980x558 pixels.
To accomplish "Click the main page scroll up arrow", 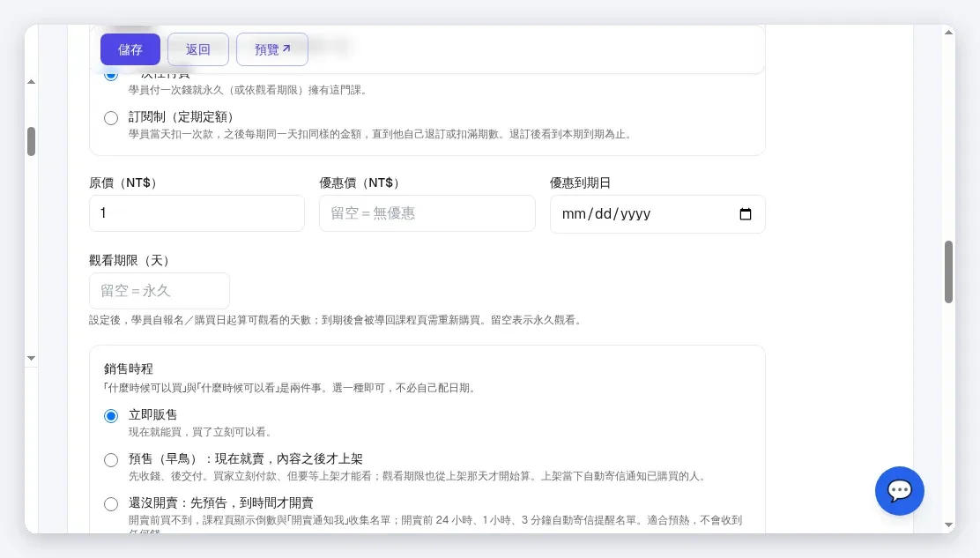I will coord(949,33).
